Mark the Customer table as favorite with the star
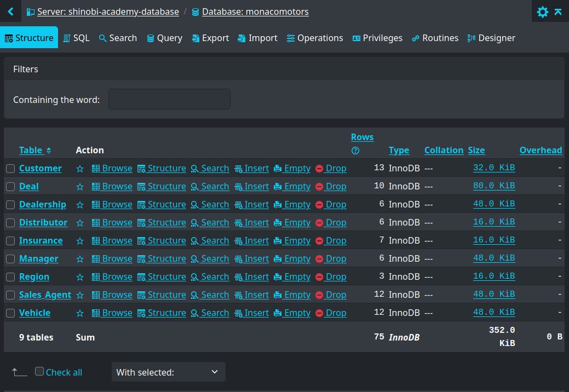The image size is (569, 392). (x=80, y=168)
